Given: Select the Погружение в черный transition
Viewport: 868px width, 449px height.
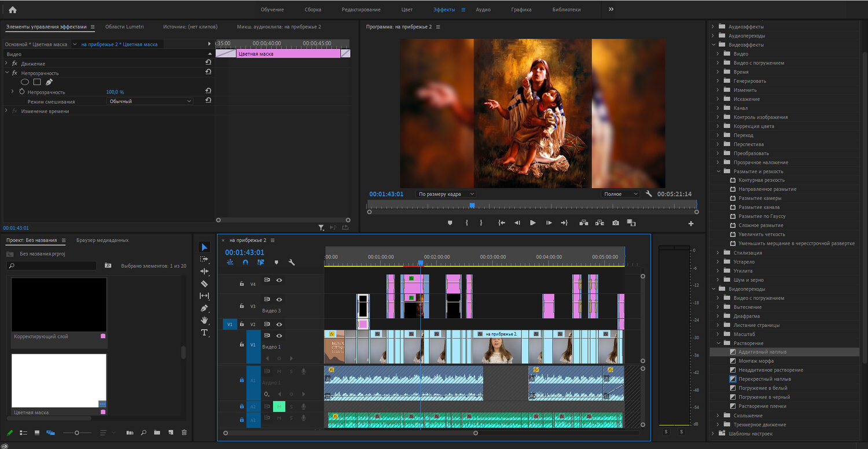Looking at the screenshot, I should click(764, 397).
